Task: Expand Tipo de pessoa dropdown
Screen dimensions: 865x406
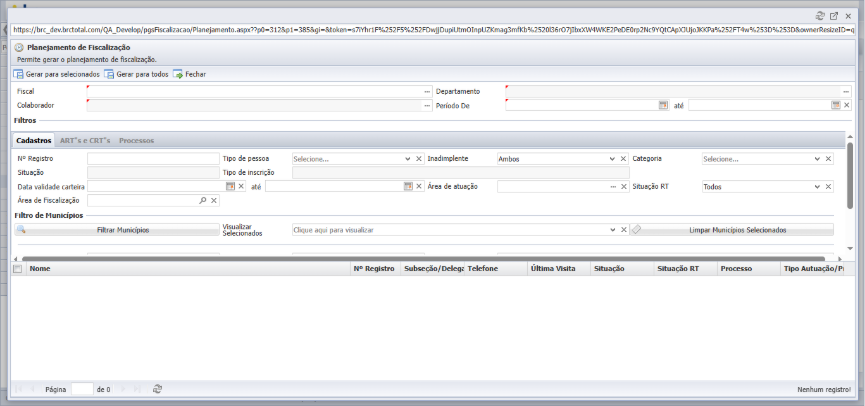Action: [x=408, y=159]
